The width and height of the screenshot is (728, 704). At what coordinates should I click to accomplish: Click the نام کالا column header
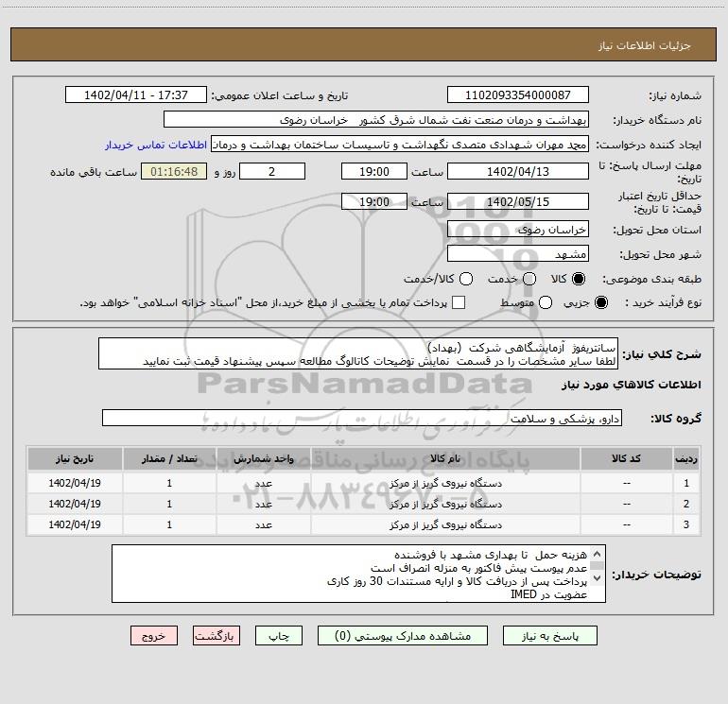[x=445, y=459]
